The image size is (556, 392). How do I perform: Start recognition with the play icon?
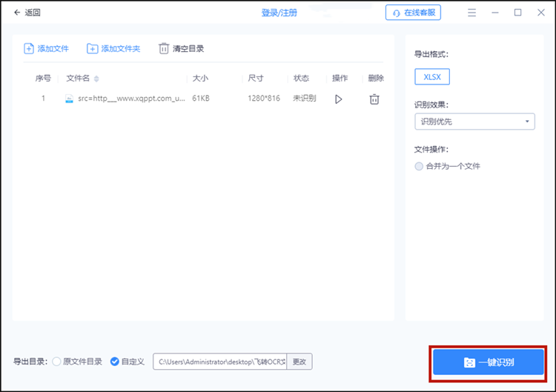339,99
